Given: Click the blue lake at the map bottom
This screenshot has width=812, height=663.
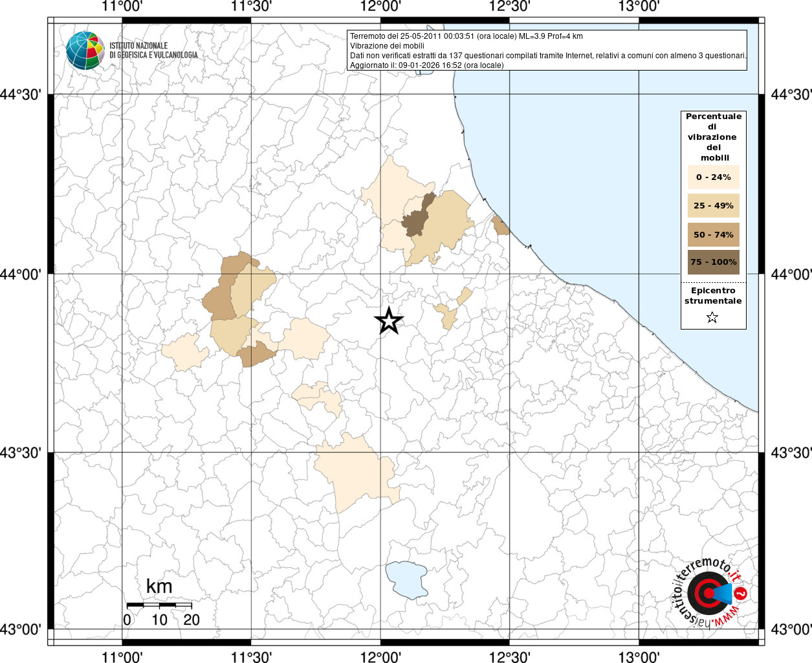Looking at the screenshot, I should pos(406,579).
